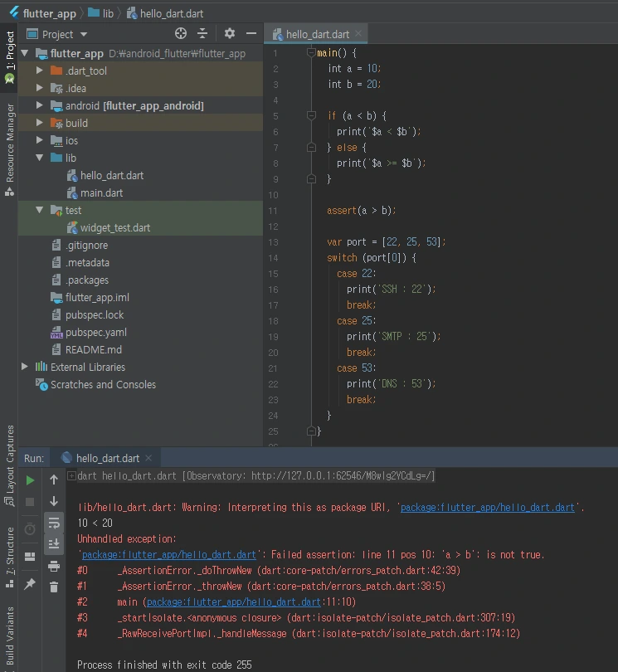The width and height of the screenshot is (618, 672).
Task: Expand External Libraries node
Action: [25, 367]
